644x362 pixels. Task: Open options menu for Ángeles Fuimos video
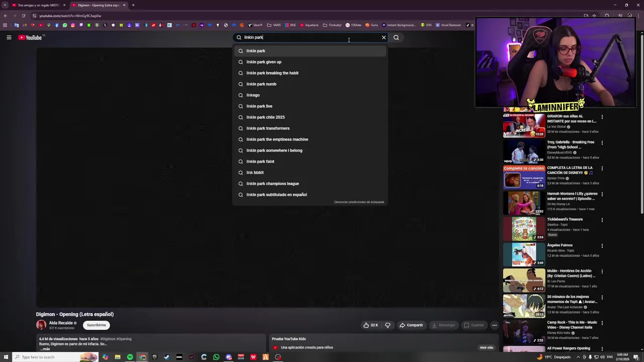pyautogui.click(x=602, y=246)
